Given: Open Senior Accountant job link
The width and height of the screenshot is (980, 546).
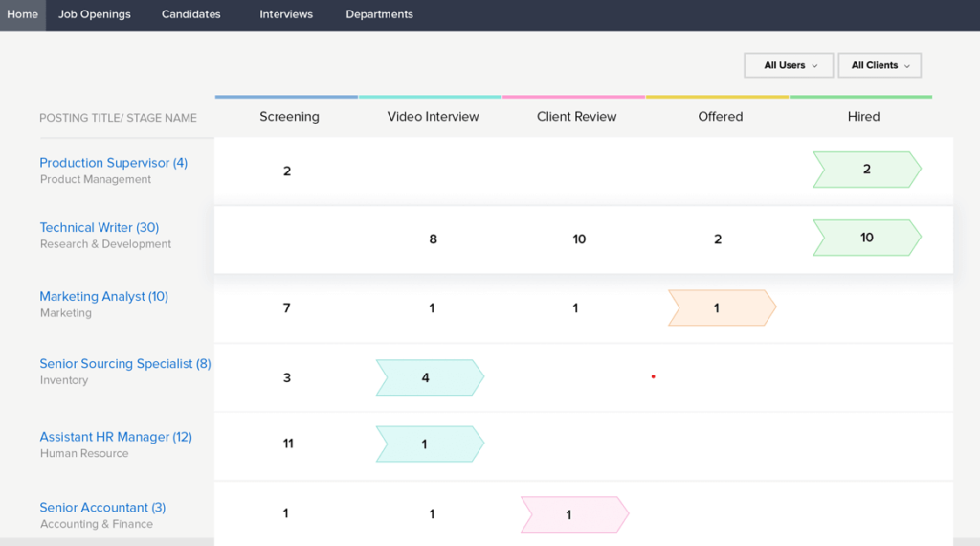Looking at the screenshot, I should click(x=102, y=508).
